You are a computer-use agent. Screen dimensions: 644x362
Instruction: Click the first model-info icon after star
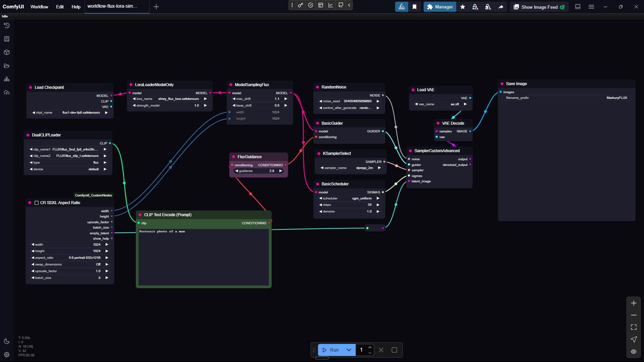[475, 7]
